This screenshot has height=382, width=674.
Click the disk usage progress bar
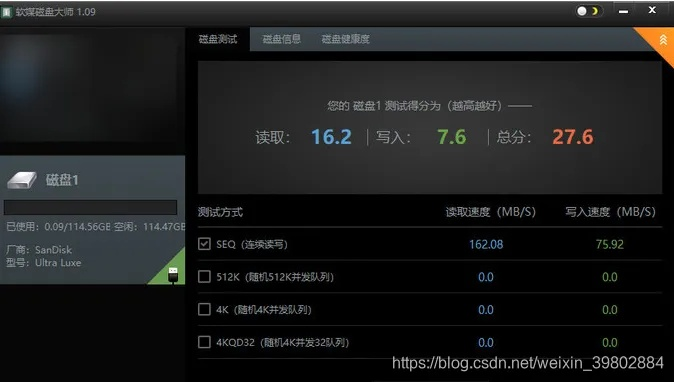[x=90, y=207]
